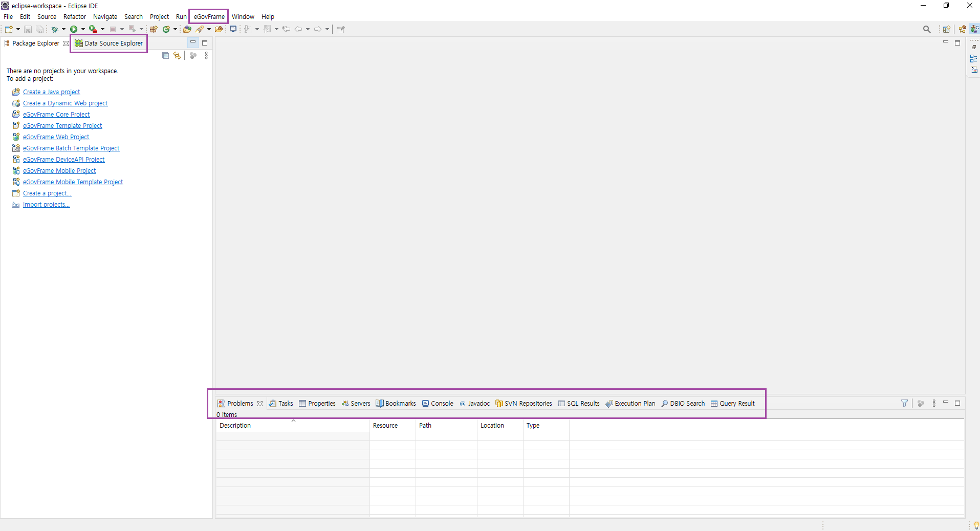The height and width of the screenshot is (531, 980).
Task: Switch to the Console tab
Action: tap(438, 404)
